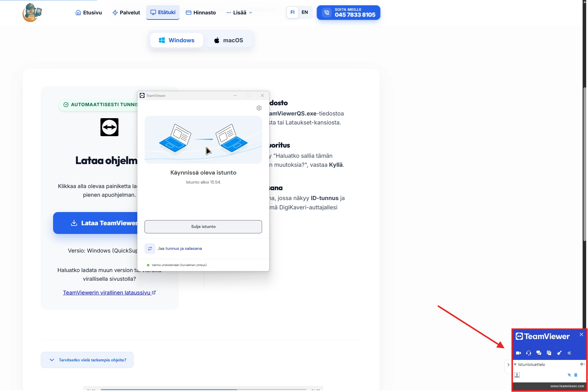Viewport: 588px width, 392px height.
Task: Open TeamViewerin virallinen lataussivu link
Action: pos(109,293)
